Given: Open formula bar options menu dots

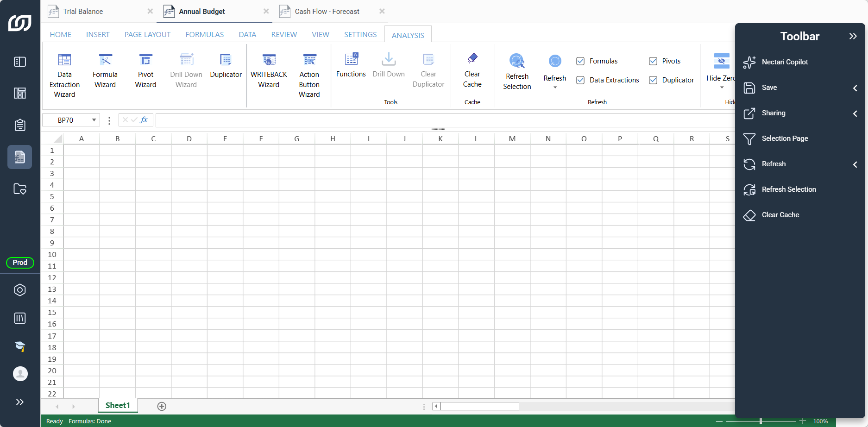Looking at the screenshot, I should click(109, 120).
